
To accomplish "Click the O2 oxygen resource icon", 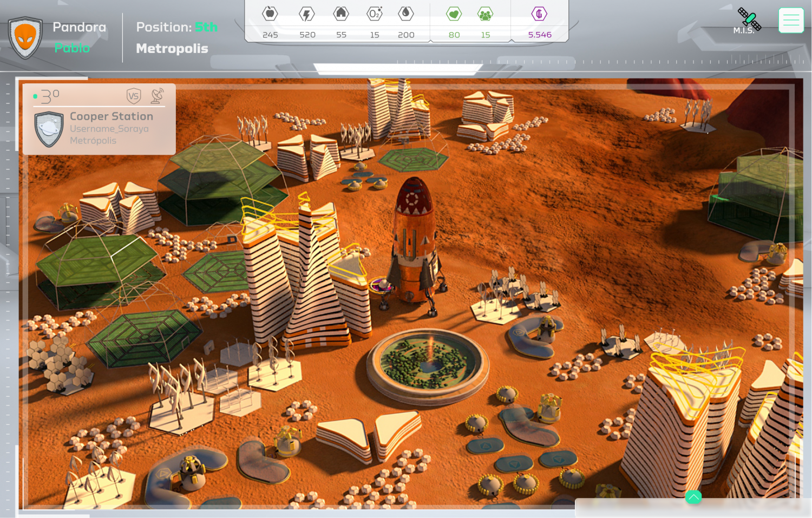I will click(x=375, y=14).
